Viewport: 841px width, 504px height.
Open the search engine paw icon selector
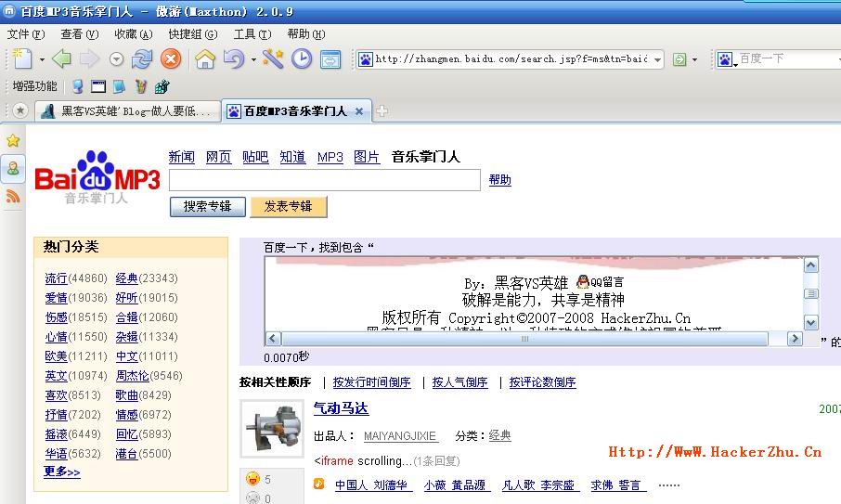point(726,59)
